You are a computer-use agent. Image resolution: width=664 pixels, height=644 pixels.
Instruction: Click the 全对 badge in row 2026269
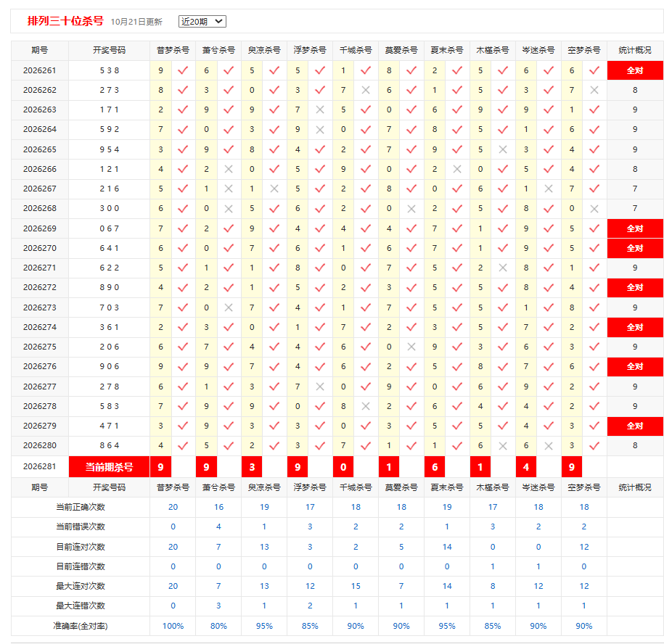click(x=635, y=228)
